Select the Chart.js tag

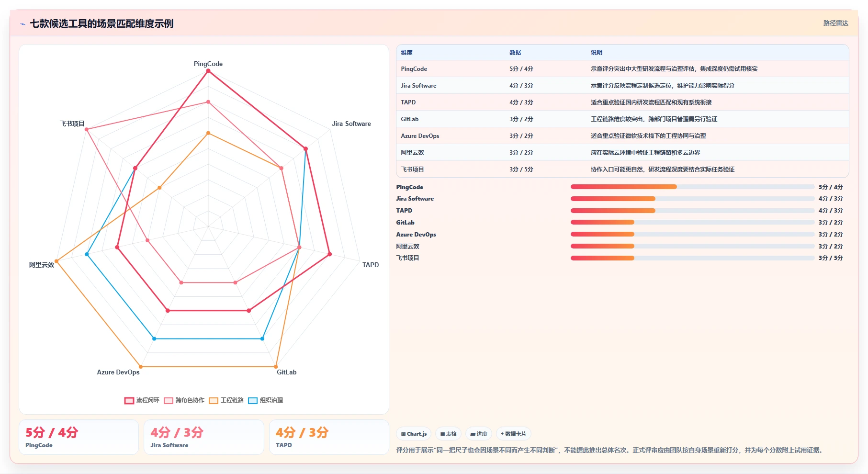coord(414,434)
